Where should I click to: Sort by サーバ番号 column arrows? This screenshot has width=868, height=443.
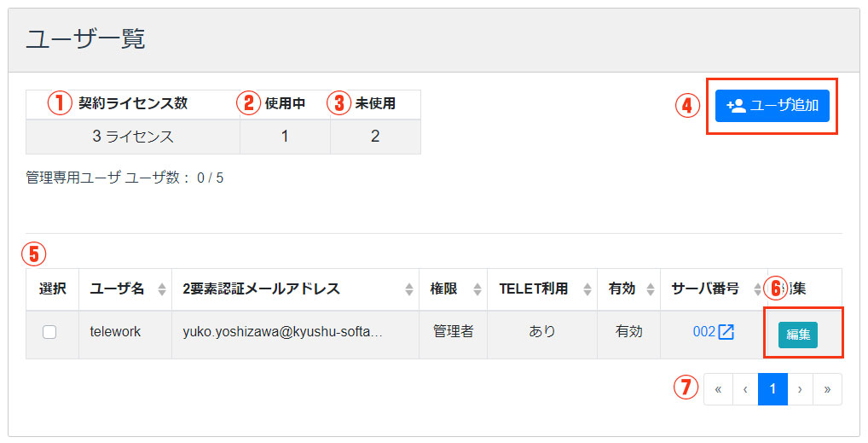coord(758,289)
